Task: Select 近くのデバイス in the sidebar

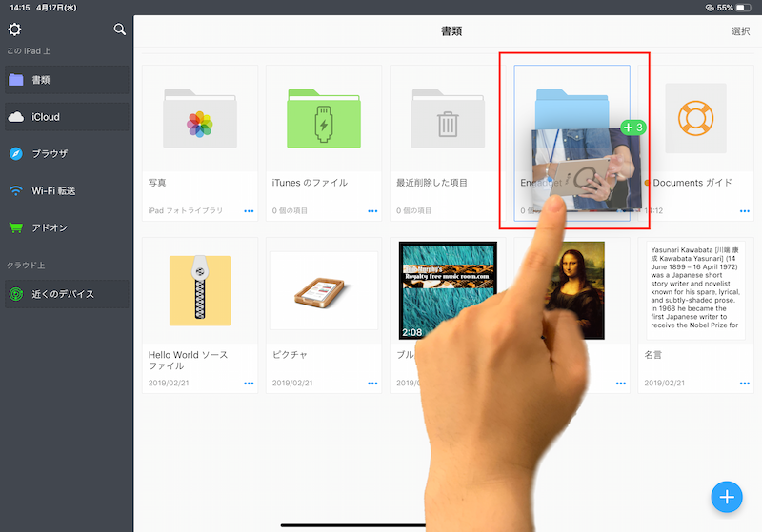Action: click(67, 294)
